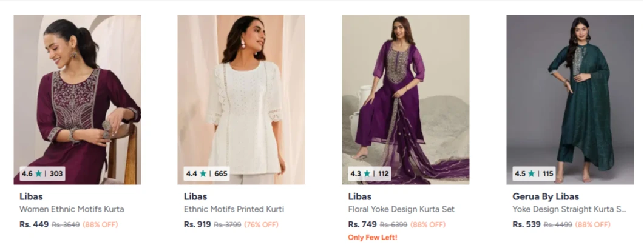
Task: Open the maroon embroidered kurta product photo
Action: pyautogui.click(x=77, y=91)
